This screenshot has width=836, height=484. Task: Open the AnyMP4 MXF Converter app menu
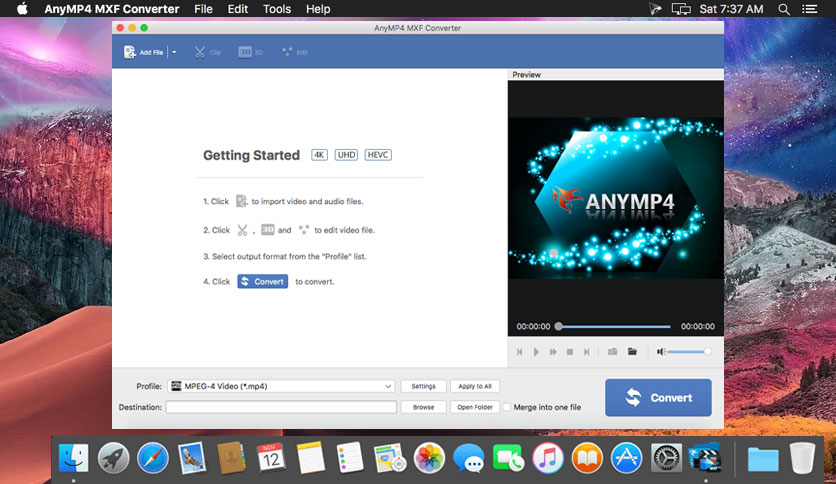[111, 9]
